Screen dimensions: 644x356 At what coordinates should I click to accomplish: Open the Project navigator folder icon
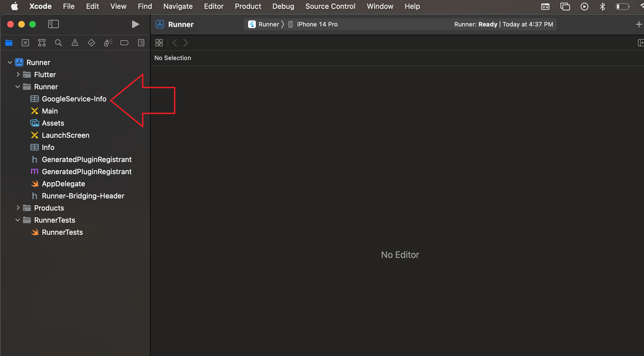coord(9,43)
